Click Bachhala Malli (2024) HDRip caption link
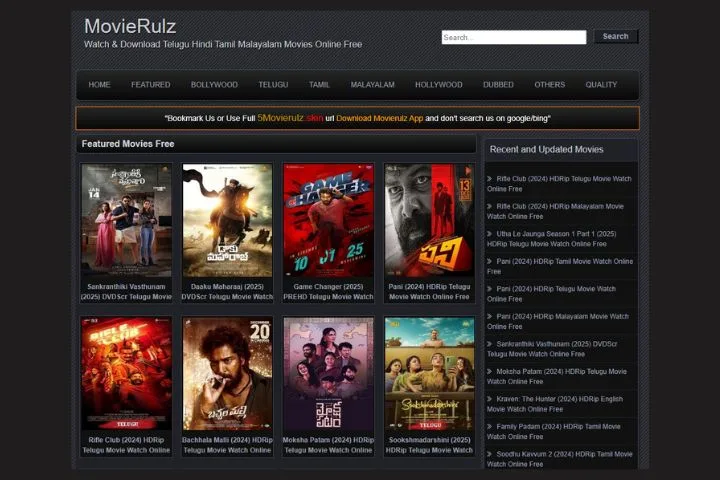 click(x=227, y=445)
